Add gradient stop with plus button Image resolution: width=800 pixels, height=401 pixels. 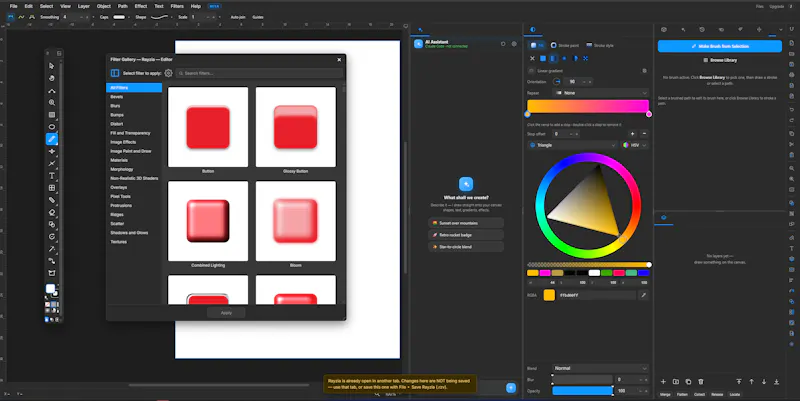tap(633, 134)
